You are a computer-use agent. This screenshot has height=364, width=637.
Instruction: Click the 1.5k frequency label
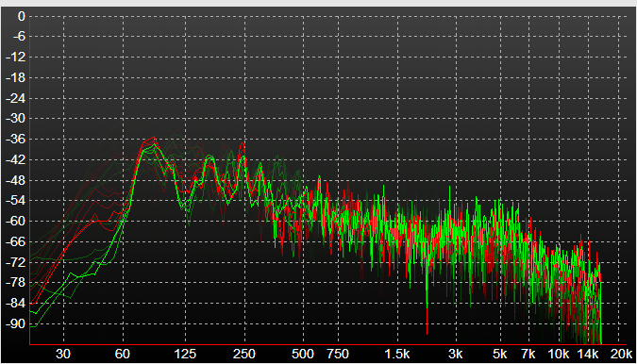pyautogui.click(x=397, y=354)
